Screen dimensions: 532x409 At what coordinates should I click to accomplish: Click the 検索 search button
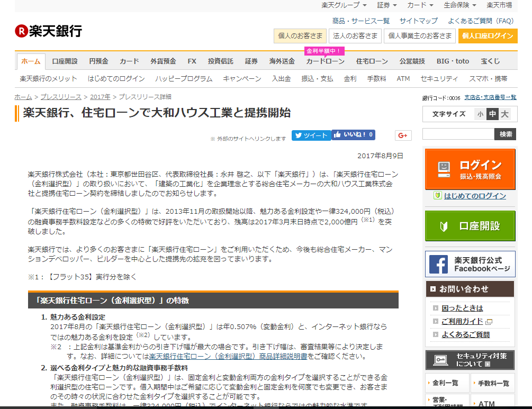pyautogui.click(x=506, y=134)
